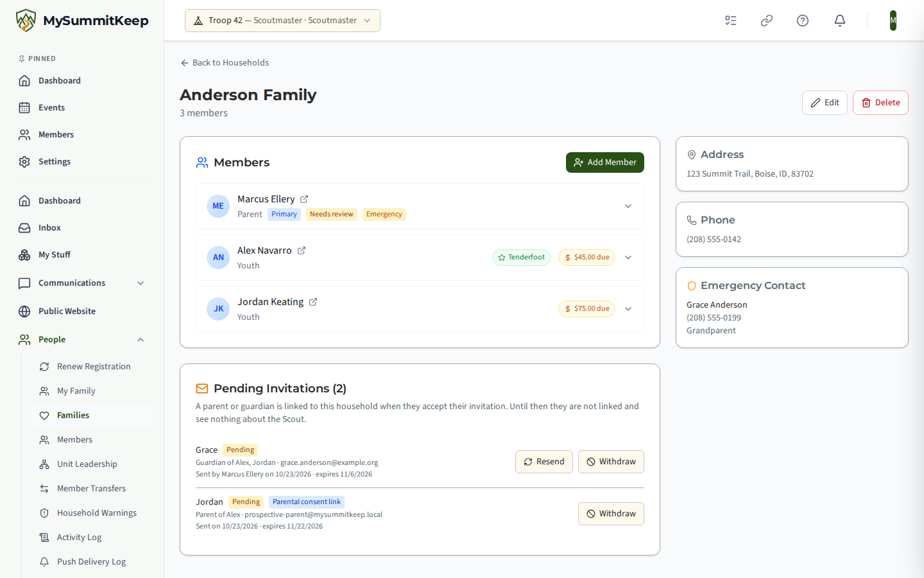This screenshot has width=924, height=578.
Task: Click Alex Navarro's $45.00 due badge
Action: (586, 258)
